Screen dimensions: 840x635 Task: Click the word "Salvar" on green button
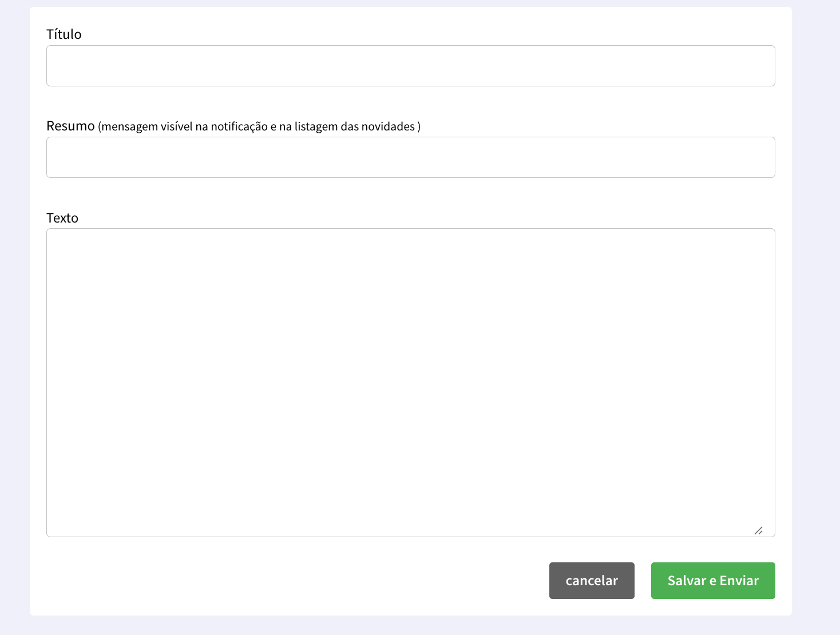pos(687,581)
